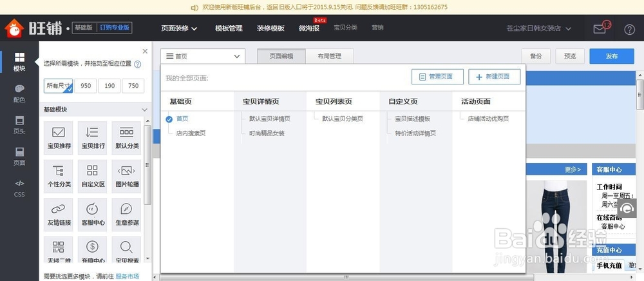Open the 页面 page sidebar icon

19,157
